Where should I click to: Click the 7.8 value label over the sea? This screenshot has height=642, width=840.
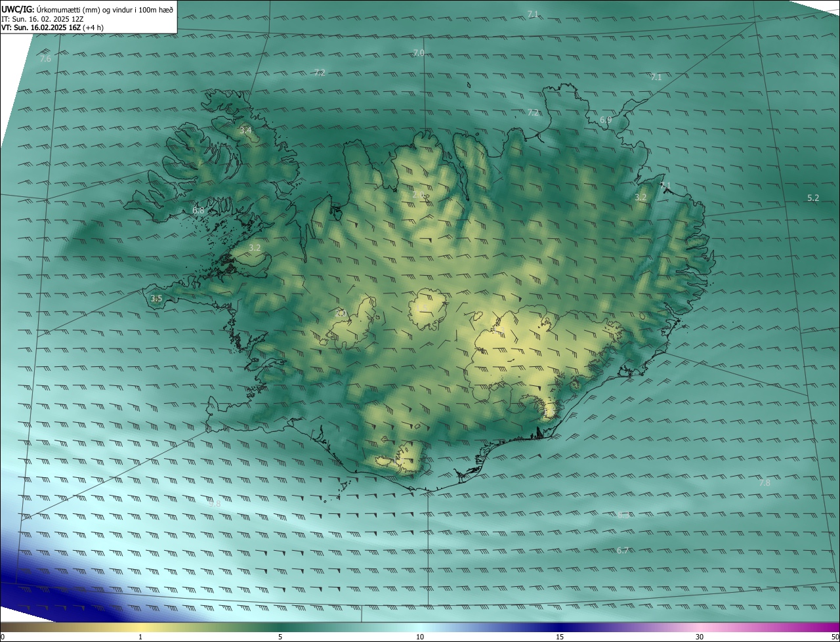[x=765, y=482]
